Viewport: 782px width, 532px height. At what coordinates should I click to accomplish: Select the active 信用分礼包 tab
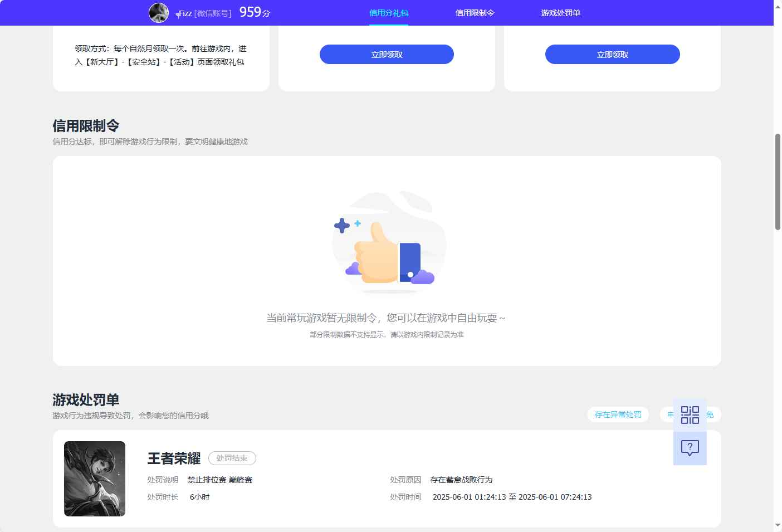(388, 12)
